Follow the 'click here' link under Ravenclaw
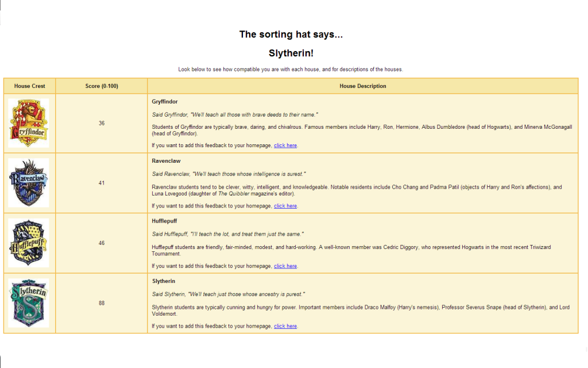The height and width of the screenshot is (368, 588). click(285, 206)
